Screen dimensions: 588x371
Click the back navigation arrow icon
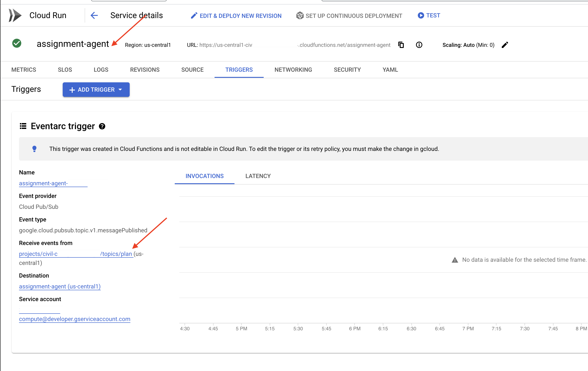(95, 15)
